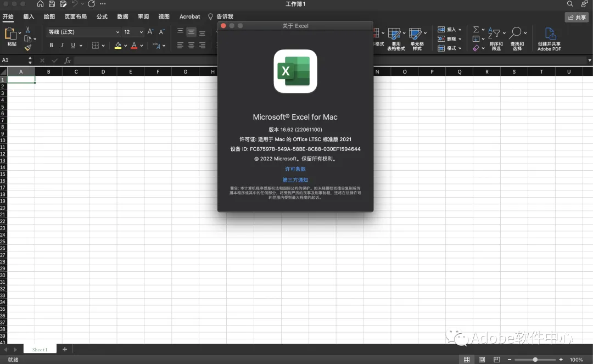Click the Save disk icon
Viewport: 593px width, 364px height.
click(52, 4)
